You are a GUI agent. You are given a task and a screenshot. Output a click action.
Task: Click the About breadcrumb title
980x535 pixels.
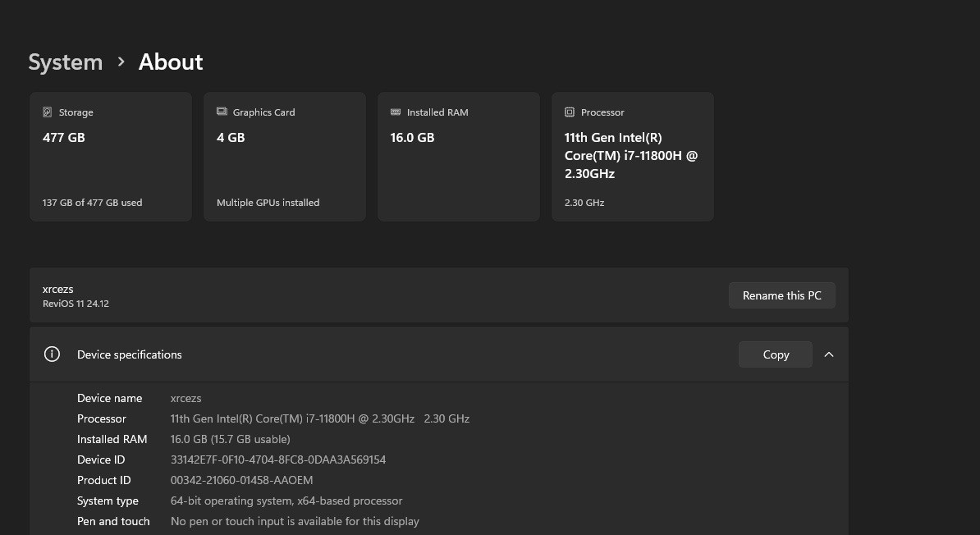click(x=171, y=62)
